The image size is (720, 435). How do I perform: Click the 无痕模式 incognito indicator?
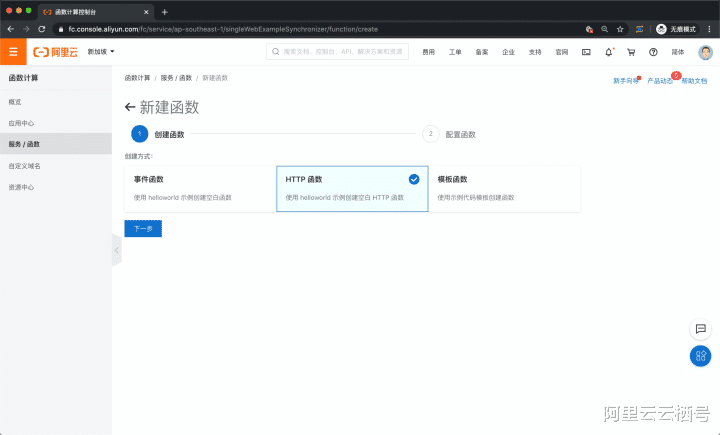(x=676, y=29)
